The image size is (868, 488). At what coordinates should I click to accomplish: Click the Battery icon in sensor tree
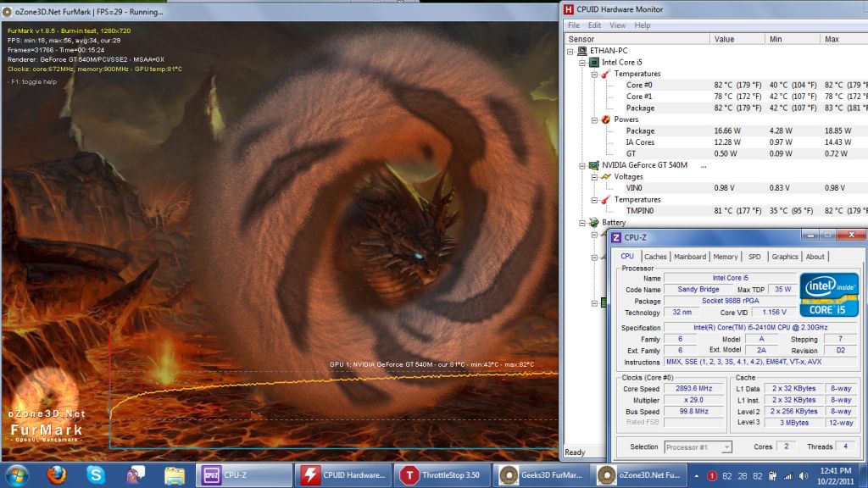594,223
